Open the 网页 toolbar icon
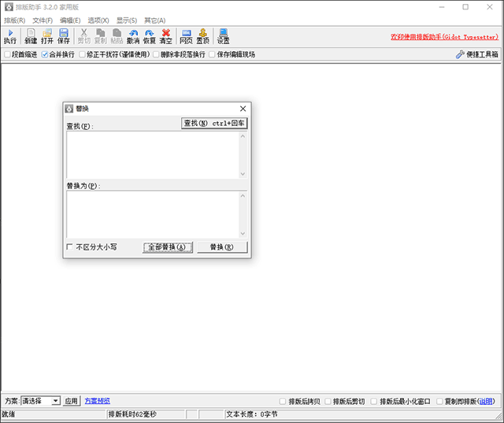This screenshot has width=504, height=423. click(x=186, y=36)
